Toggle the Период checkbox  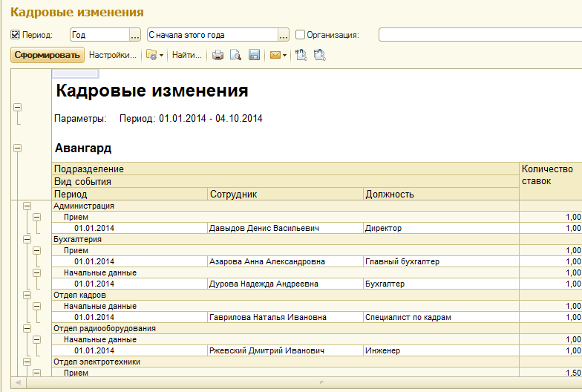pos(15,34)
